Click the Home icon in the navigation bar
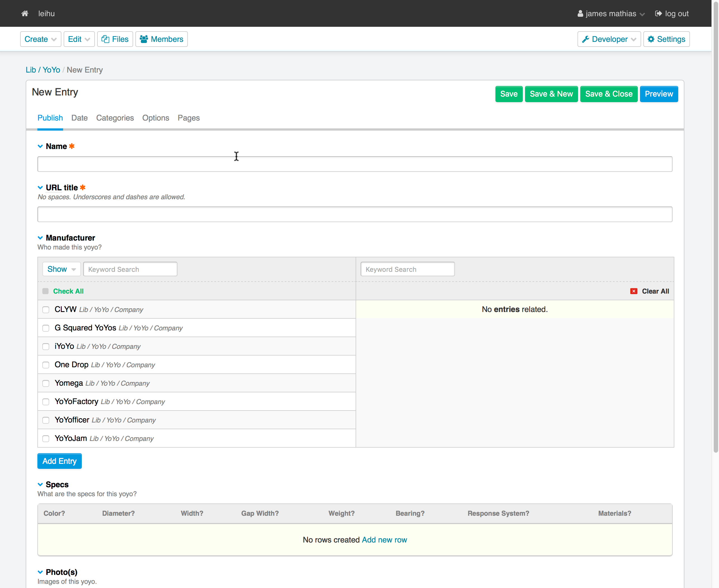The image size is (719, 588). click(x=25, y=13)
